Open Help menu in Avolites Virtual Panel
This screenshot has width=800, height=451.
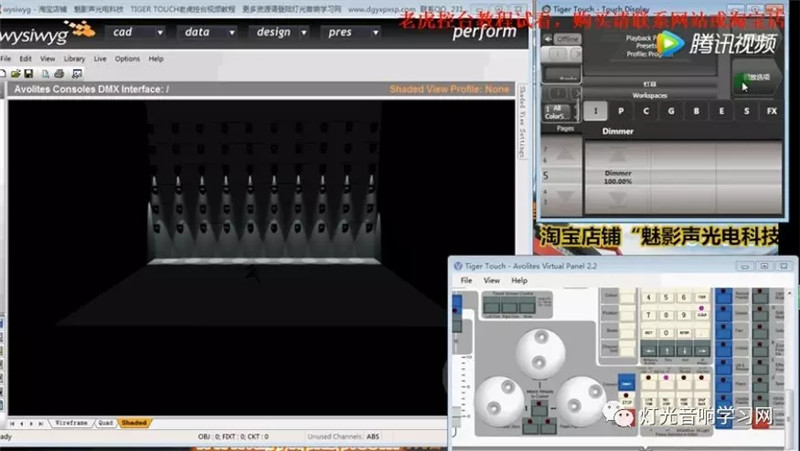tap(519, 280)
